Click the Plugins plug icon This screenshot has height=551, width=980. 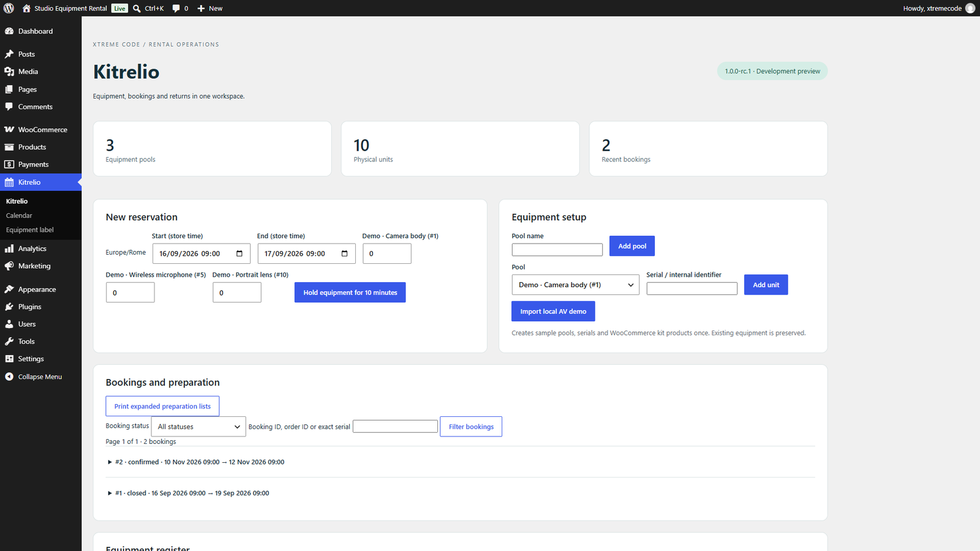pyautogui.click(x=9, y=307)
